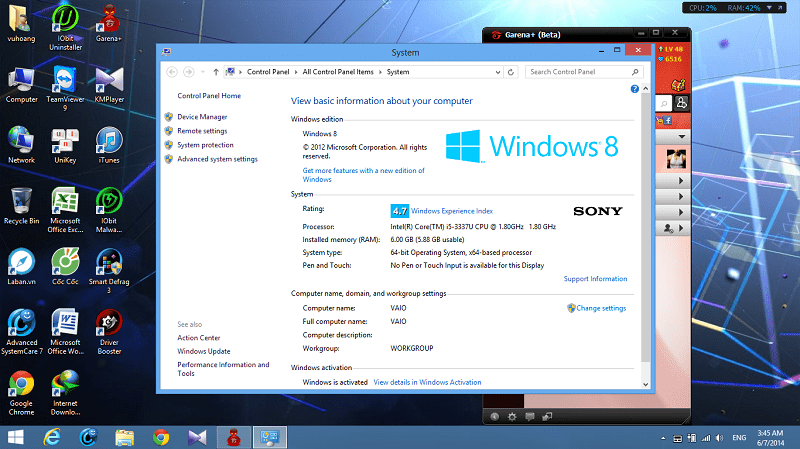Launch KMPlayer from the desktop

pyautogui.click(x=109, y=85)
